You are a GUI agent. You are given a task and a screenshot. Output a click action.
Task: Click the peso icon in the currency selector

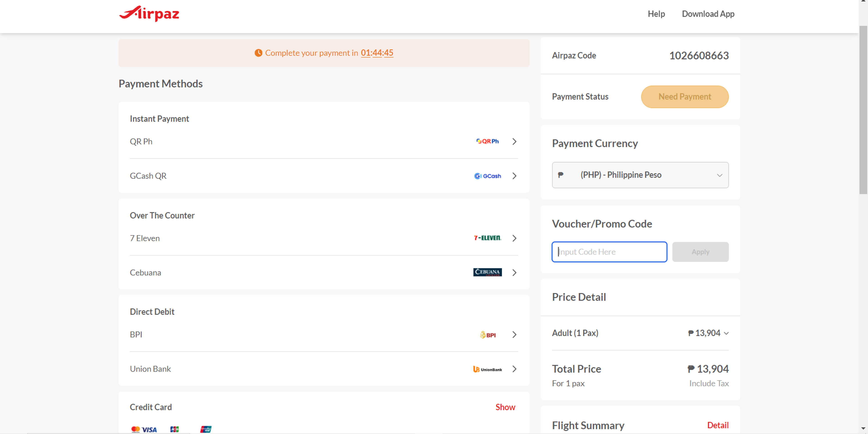(x=560, y=175)
